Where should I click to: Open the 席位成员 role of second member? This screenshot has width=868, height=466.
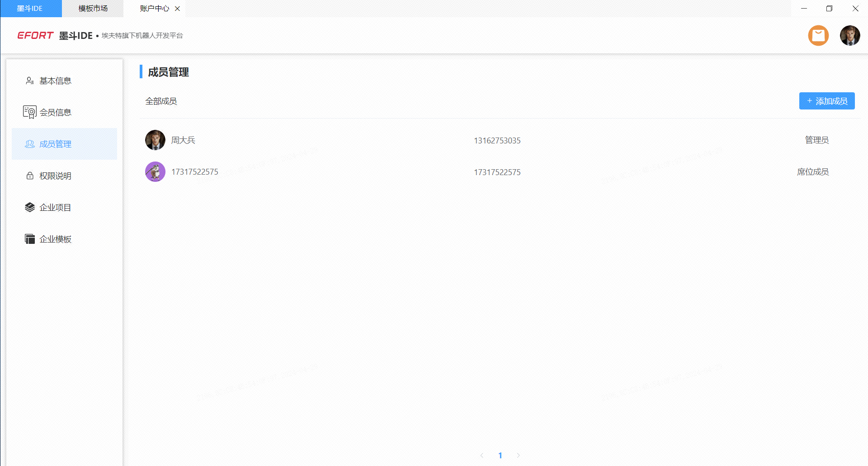(812, 172)
